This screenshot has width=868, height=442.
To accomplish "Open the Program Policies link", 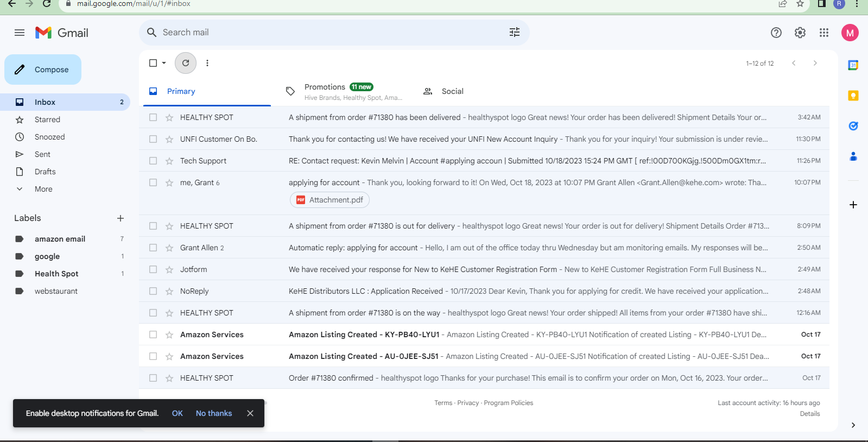I will point(509,403).
